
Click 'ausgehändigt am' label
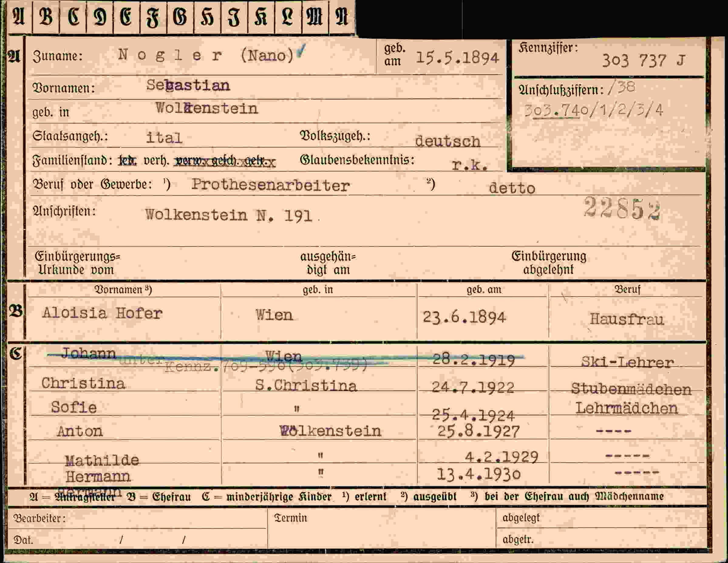point(328,263)
